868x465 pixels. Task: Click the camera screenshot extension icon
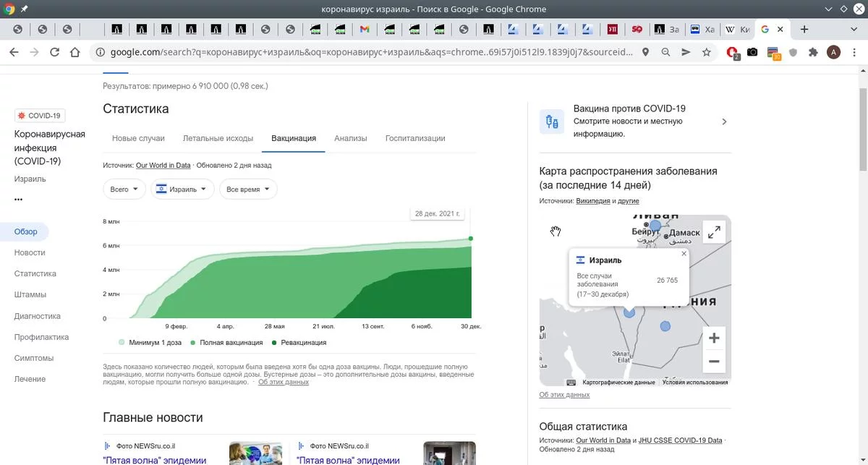(753, 52)
